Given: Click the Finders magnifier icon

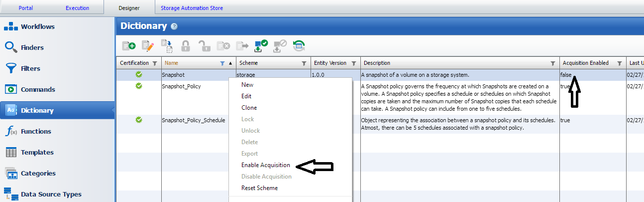Looking at the screenshot, I should [11, 47].
